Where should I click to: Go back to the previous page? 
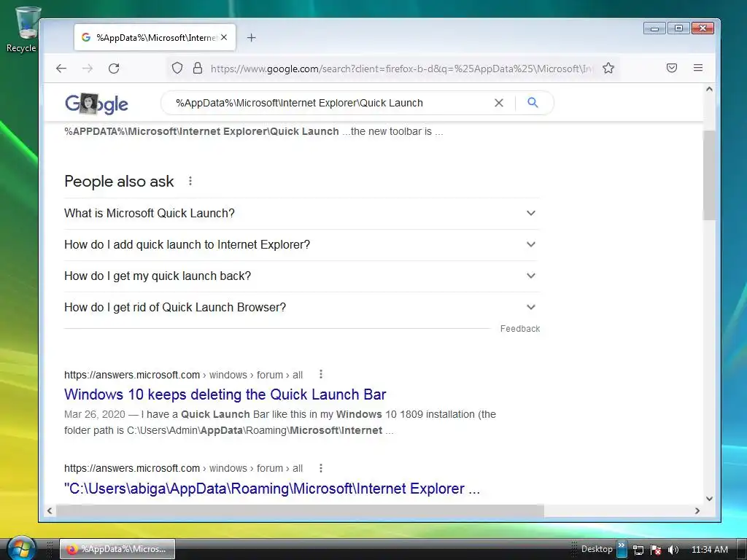pos(61,69)
